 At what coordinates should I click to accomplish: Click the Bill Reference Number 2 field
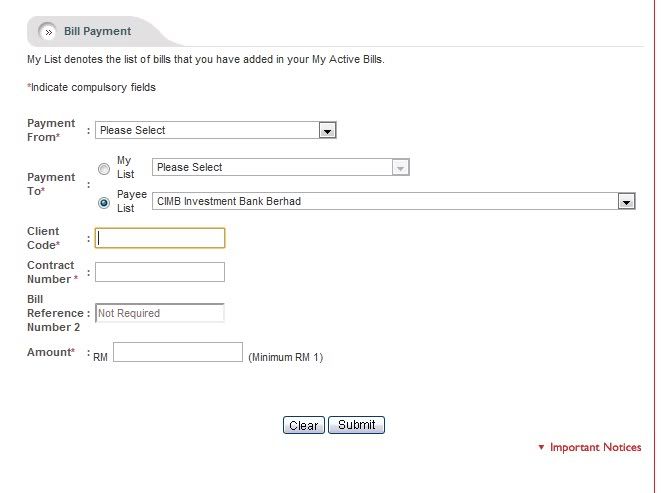coord(160,313)
